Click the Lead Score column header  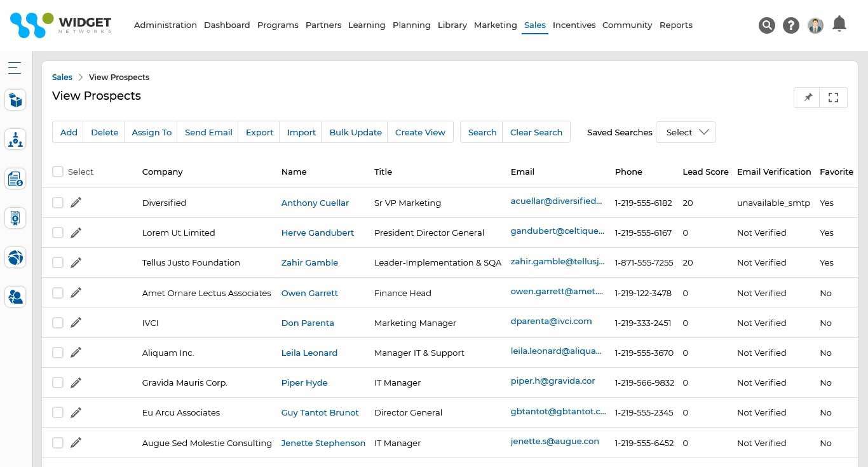705,172
